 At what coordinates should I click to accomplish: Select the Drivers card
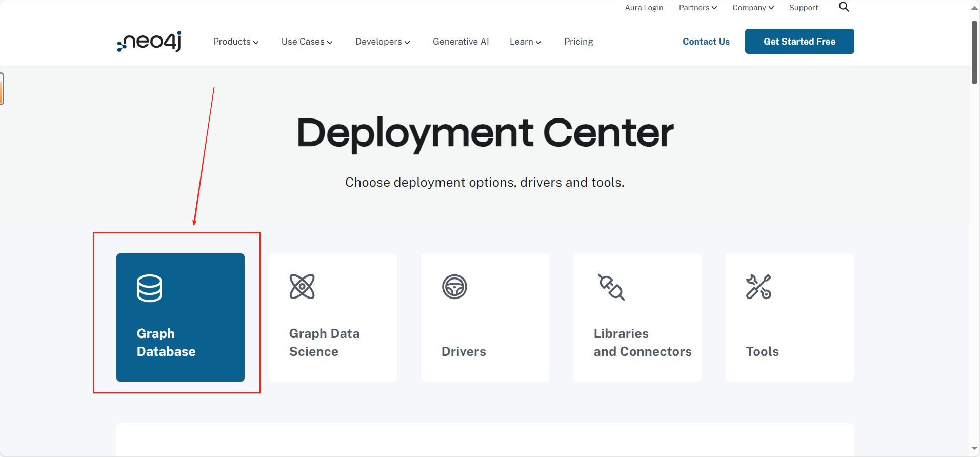[x=485, y=317]
